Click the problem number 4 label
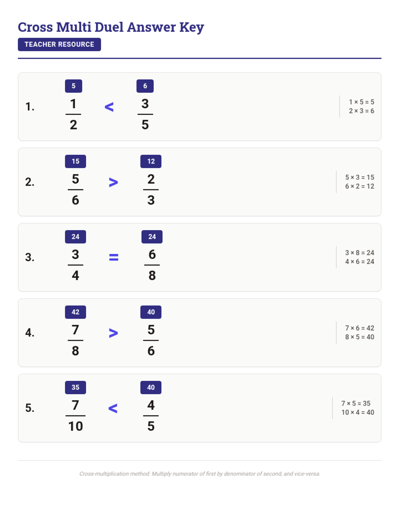Image resolution: width=399 pixels, height=532 pixels. click(x=30, y=333)
